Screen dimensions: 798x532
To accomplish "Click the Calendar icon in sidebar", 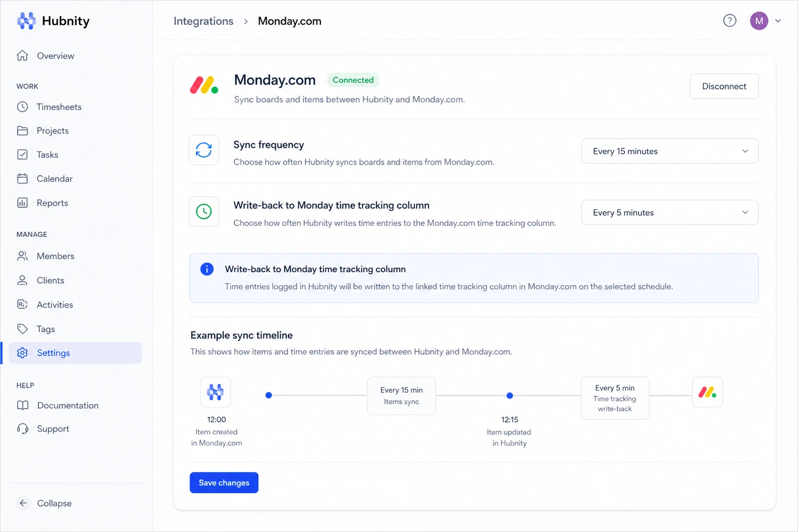I will (x=22, y=179).
